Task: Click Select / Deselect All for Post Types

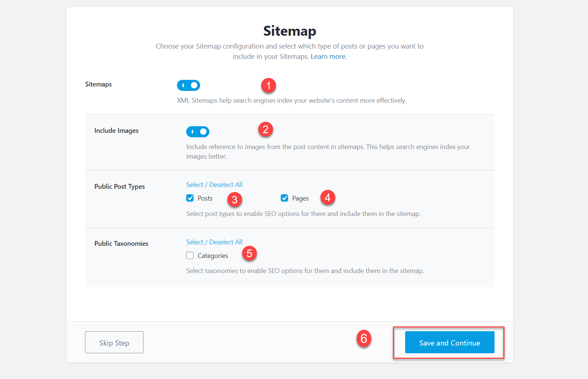Action: (214, 185)
